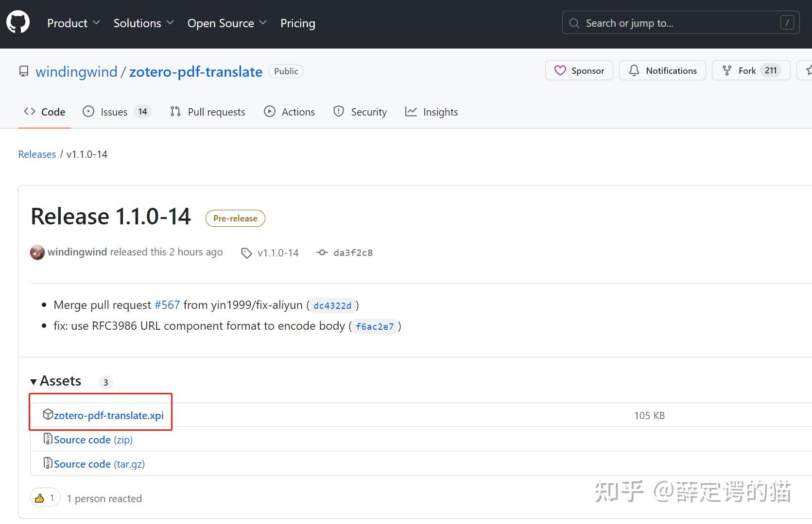Screen dimensions: 812x524
Task: Open the Pricing page
Action: [297, 23]
